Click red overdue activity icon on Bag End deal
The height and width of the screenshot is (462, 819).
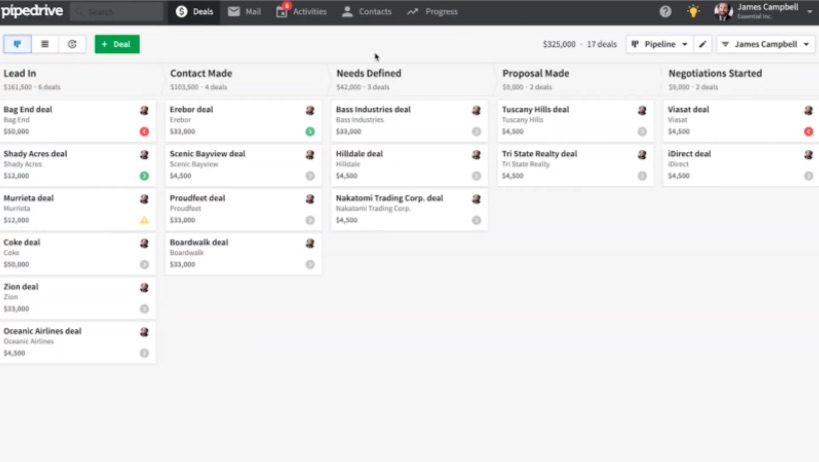[x=144, y=132]
